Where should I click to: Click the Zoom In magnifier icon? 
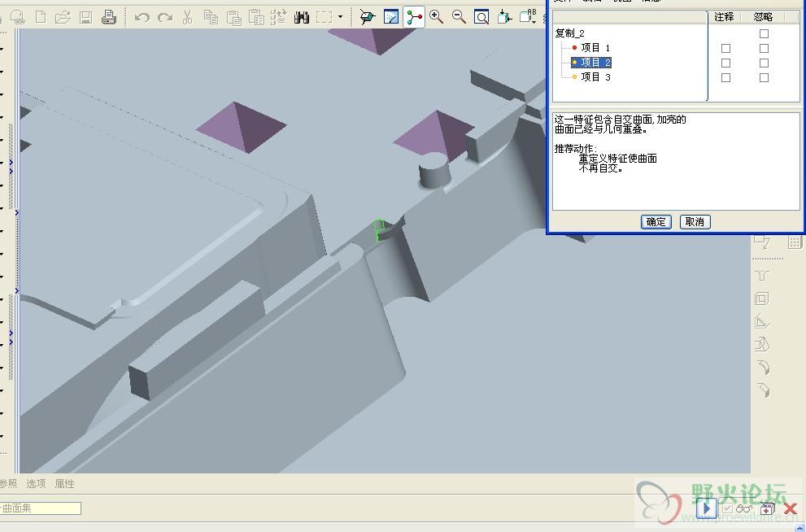click(x=437, y=16)
